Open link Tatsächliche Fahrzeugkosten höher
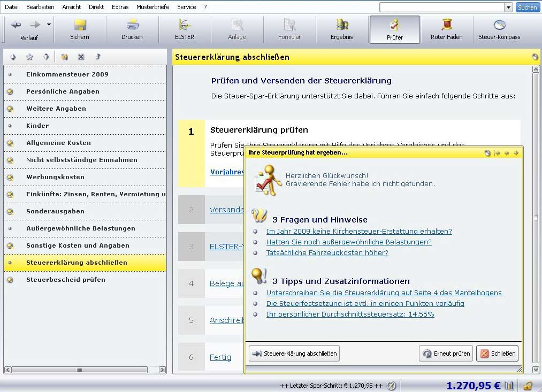This screenshot has width=542, height=392. click(327, 253)
